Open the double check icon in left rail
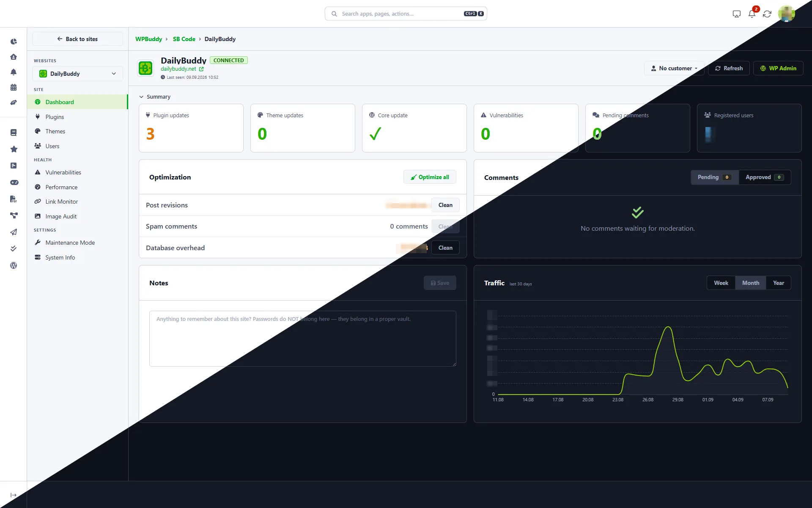 (14, 248)
